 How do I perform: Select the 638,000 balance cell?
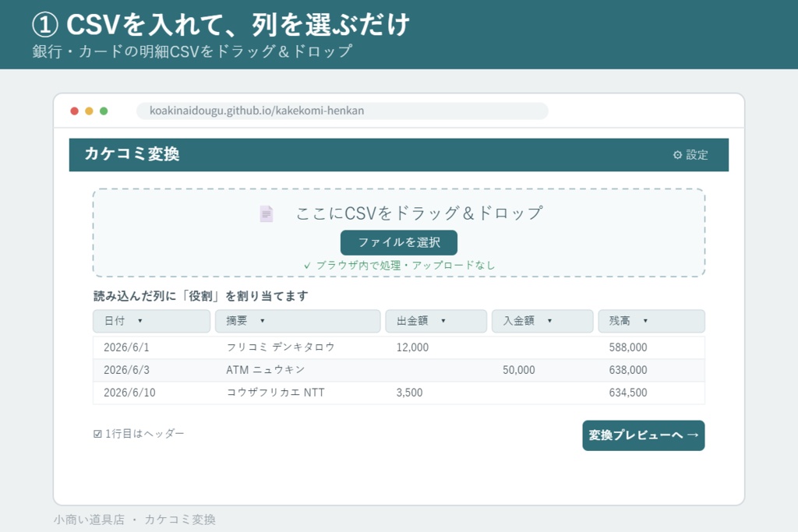pyautogui.click(x=628, y=370)
